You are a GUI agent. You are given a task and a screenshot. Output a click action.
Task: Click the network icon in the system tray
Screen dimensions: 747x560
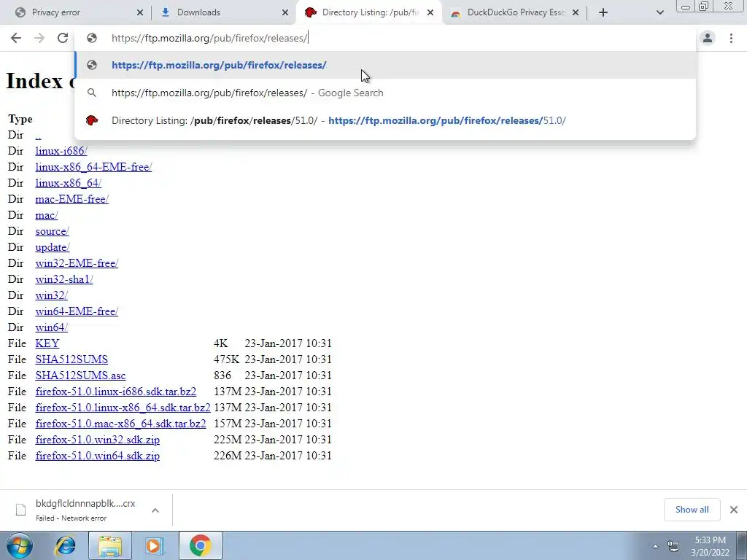(673, 546)
